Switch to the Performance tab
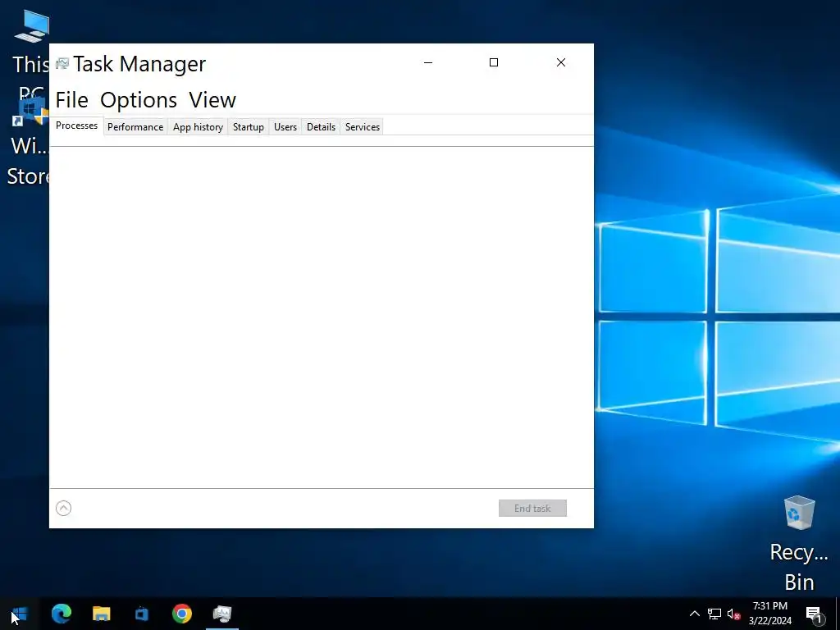The height and width of the screenshot is (630, 840). coord(135,127)
